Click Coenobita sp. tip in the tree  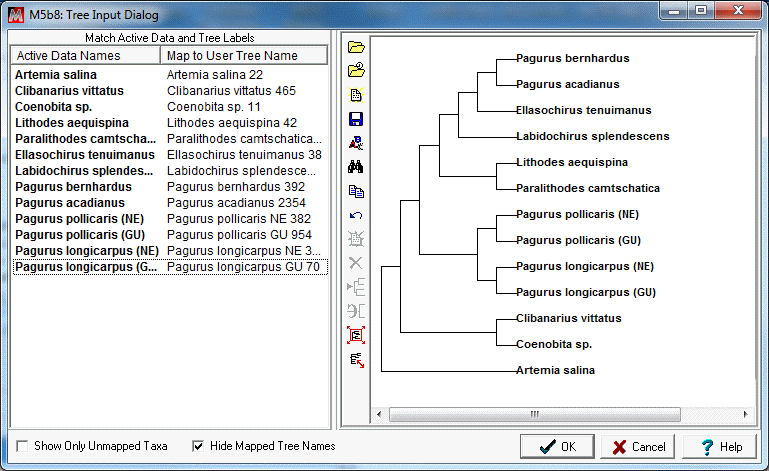click(x=554, y=344)
